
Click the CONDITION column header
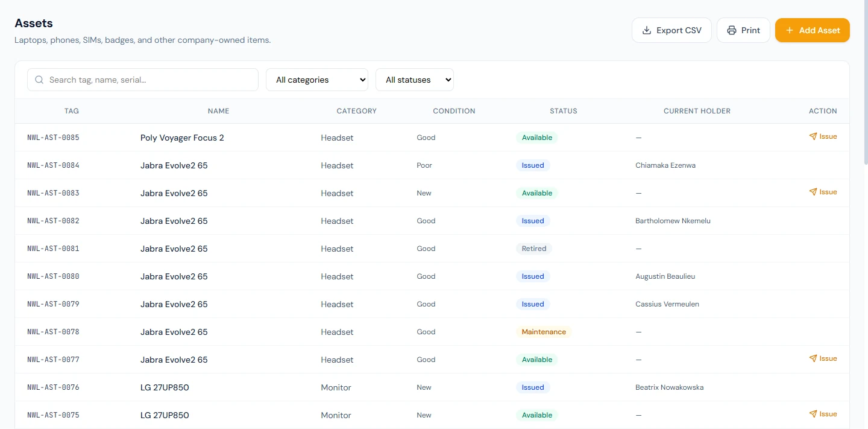click(454, 111)
